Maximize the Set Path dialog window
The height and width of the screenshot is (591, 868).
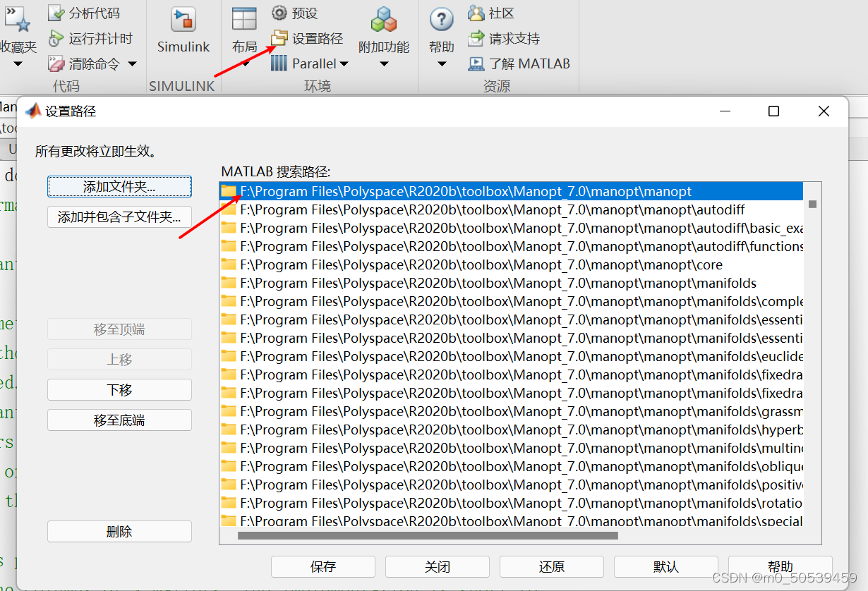pyautogui.click(x=773, y=111)
